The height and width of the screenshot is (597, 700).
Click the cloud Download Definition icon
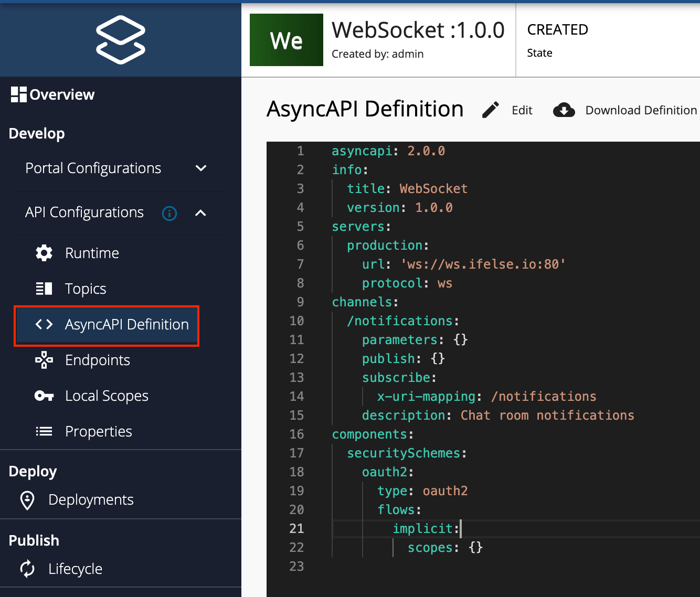click(x=564, y=110)
